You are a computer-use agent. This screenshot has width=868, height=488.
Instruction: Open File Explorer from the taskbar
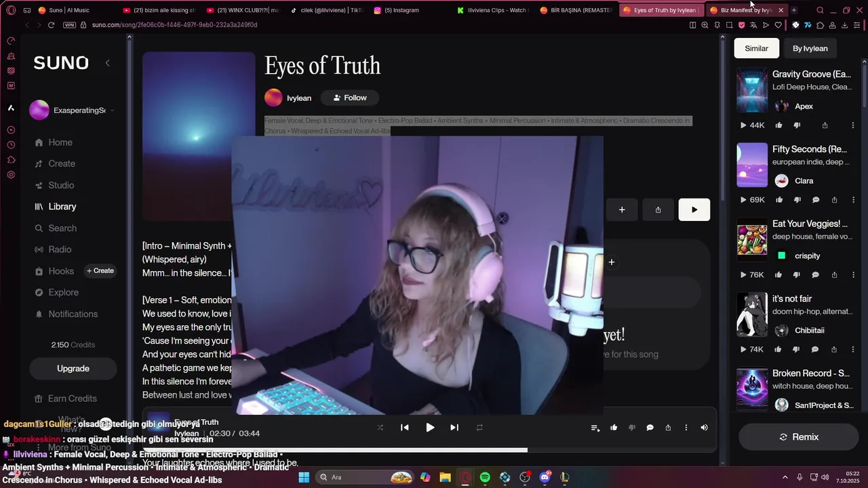(445, 477)
